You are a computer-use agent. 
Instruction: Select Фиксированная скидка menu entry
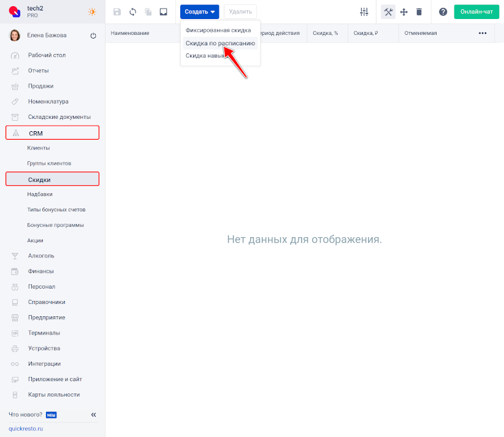coord(218,30)
